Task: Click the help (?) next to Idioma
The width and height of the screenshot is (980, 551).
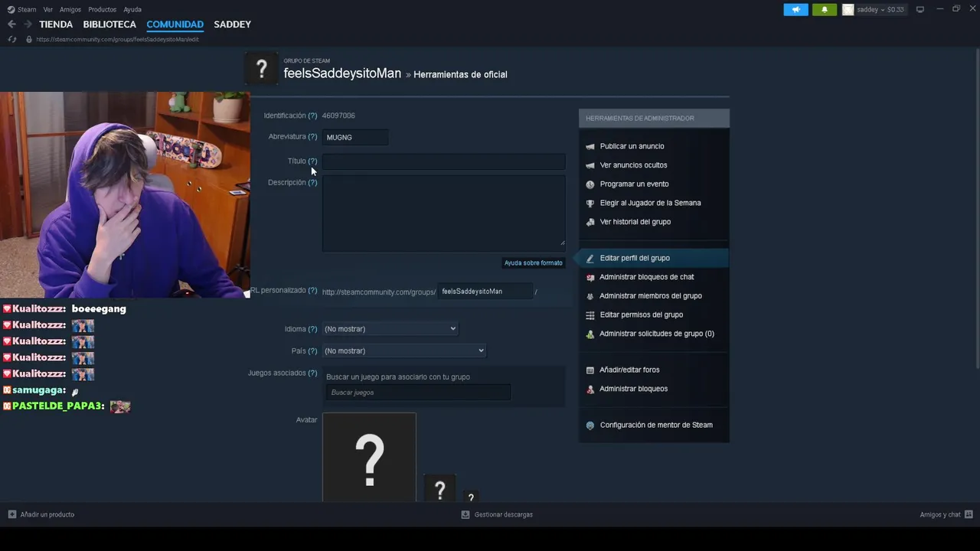Action: [x=312, y=329]
